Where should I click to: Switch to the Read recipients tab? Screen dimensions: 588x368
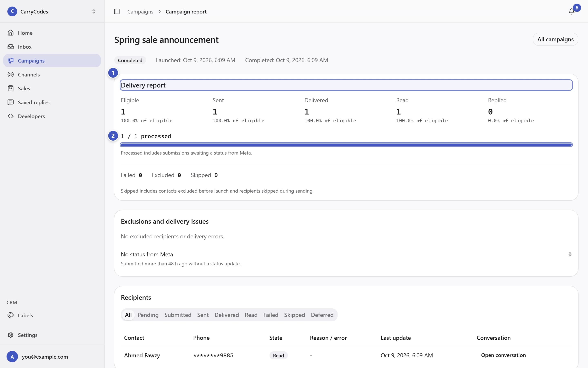[x=251, y=315]
